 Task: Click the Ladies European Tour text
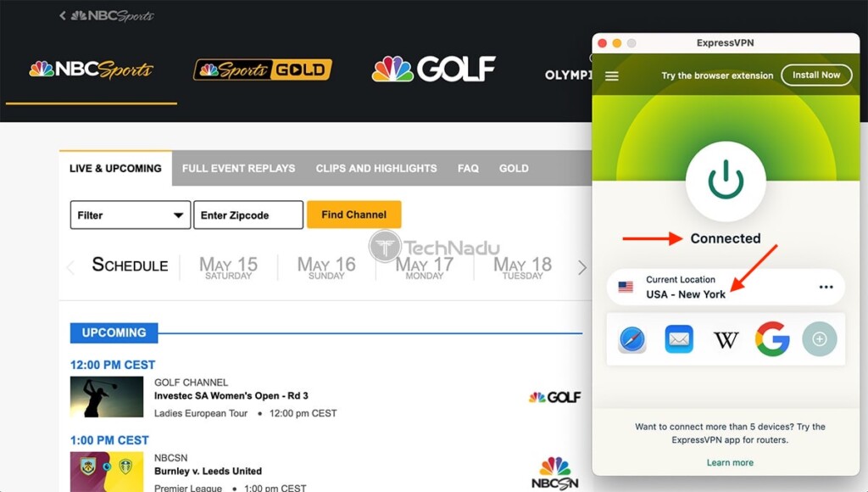tap(200, 413)
